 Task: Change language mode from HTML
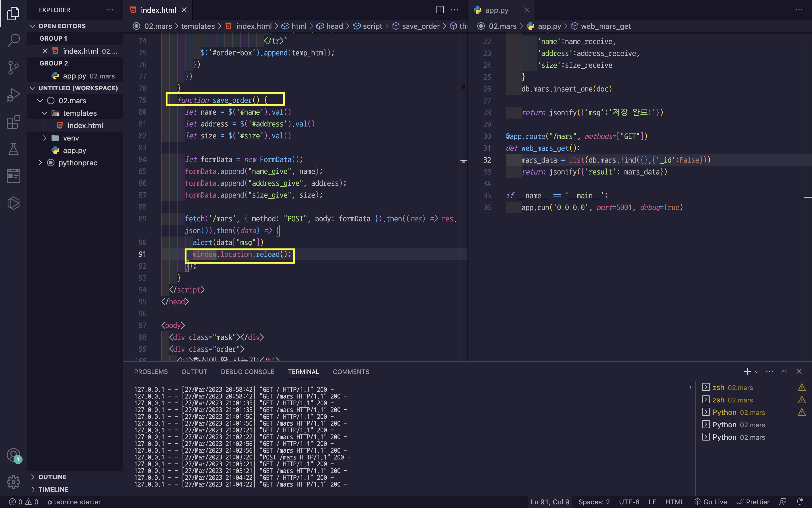(674, 502)
